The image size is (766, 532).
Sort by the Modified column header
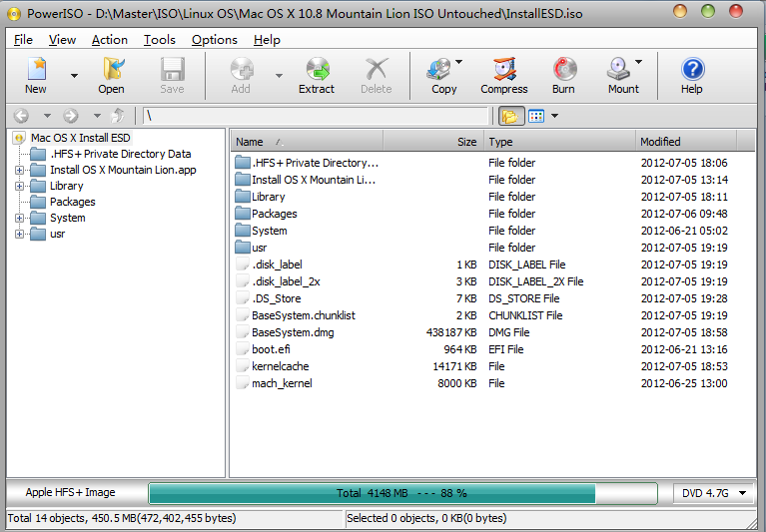click(685, 142)
